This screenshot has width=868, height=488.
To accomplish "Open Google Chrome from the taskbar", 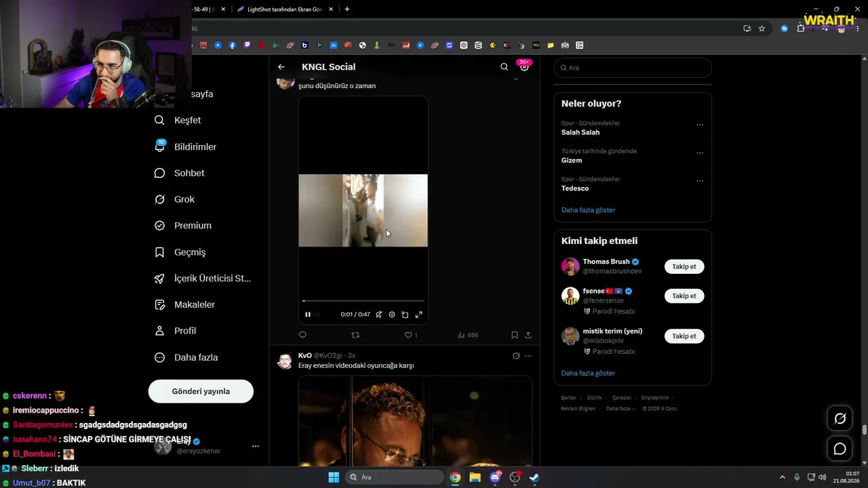I will coord(455,477).
